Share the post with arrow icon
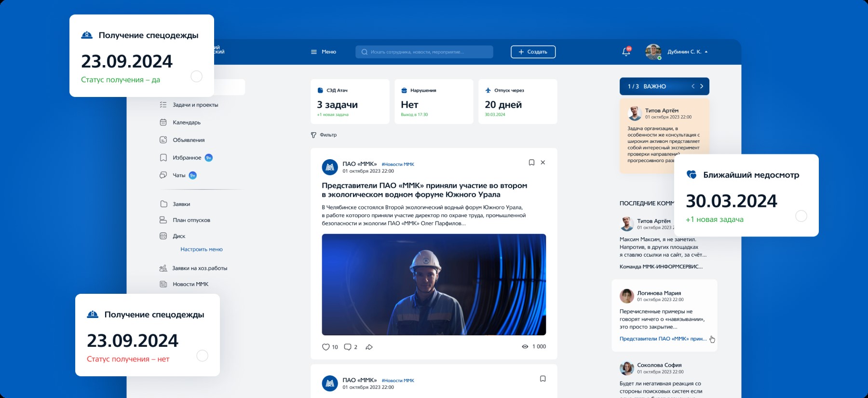This screenshot has height=398, width=868. pos(369,347)
